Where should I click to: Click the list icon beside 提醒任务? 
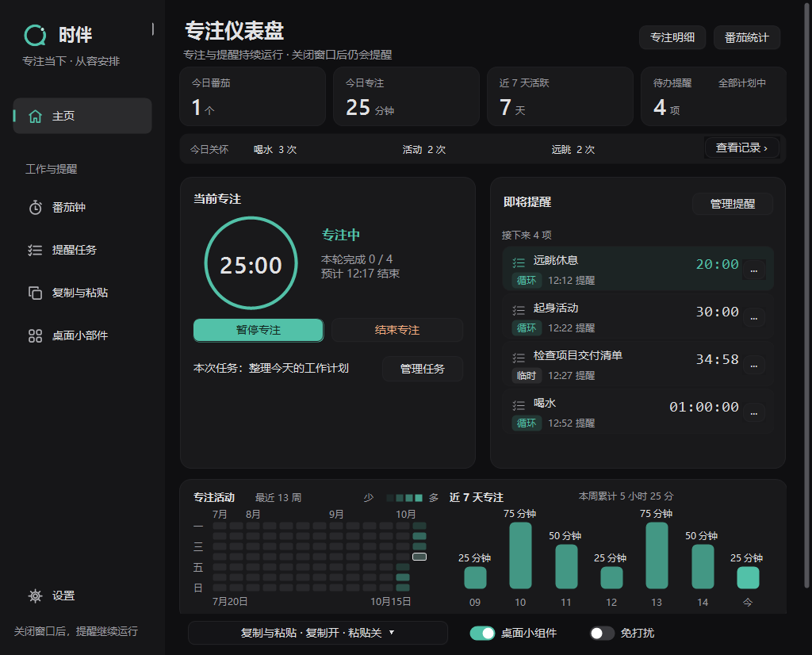pos(35,250)
